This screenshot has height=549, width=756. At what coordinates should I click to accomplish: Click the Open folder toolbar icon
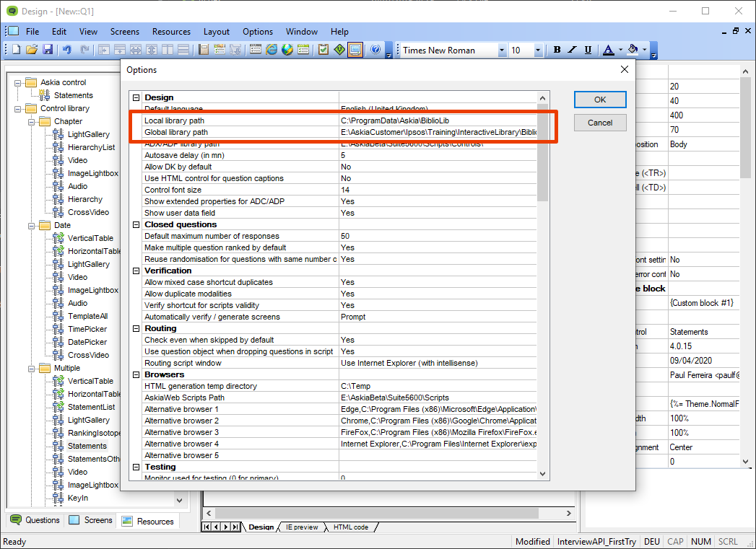32,50
